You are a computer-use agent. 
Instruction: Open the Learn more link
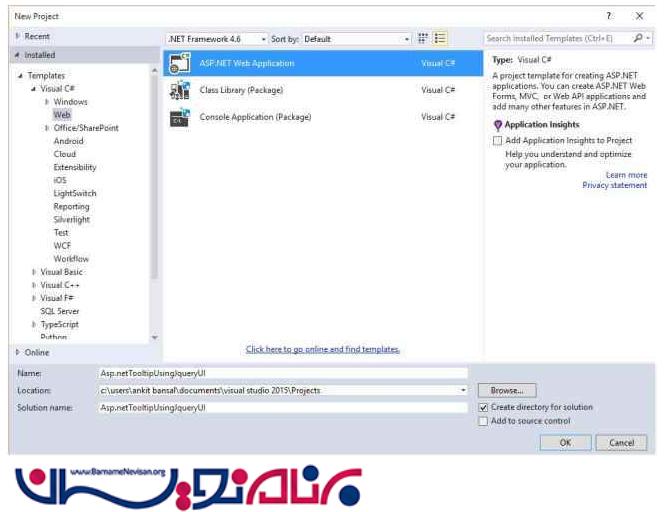tap(626, 175)
